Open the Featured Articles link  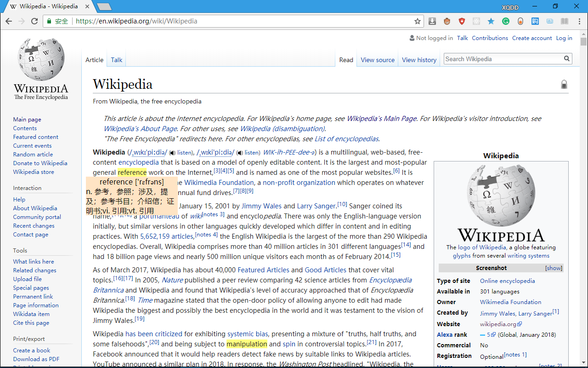tap(264, 270)
